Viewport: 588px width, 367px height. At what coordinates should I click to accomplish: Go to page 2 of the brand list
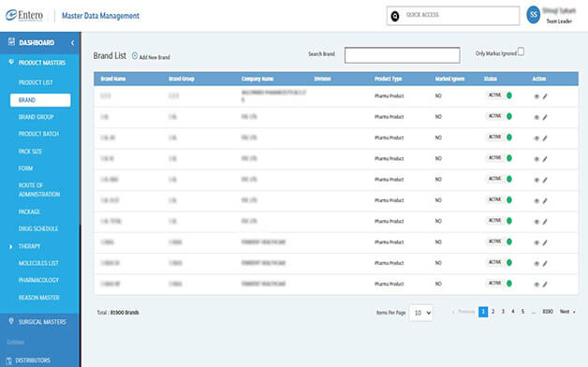point(492,312)
